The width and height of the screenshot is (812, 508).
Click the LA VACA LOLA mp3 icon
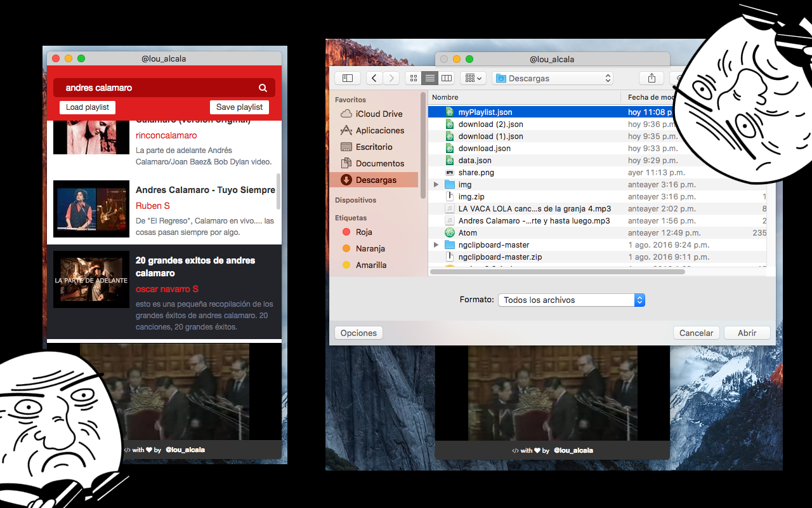pyautogui.click(x=450, y=209)
